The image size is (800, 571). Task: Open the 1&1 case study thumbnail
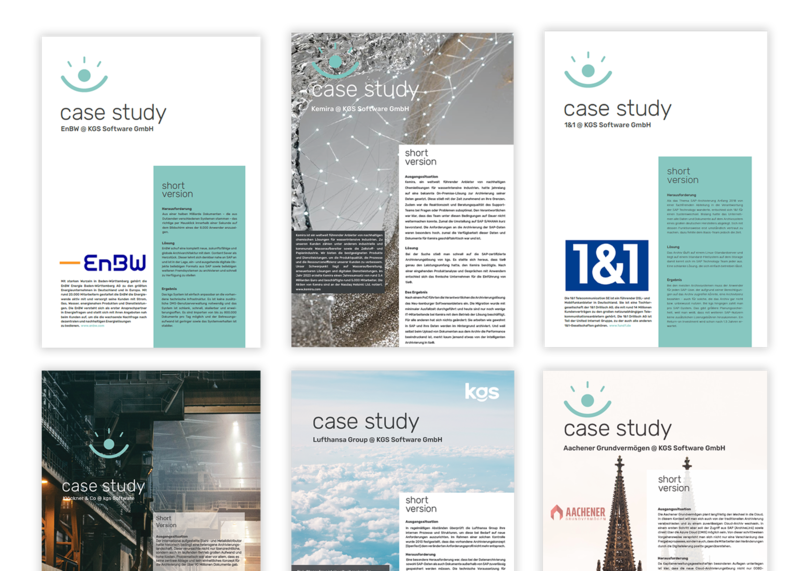656,189
